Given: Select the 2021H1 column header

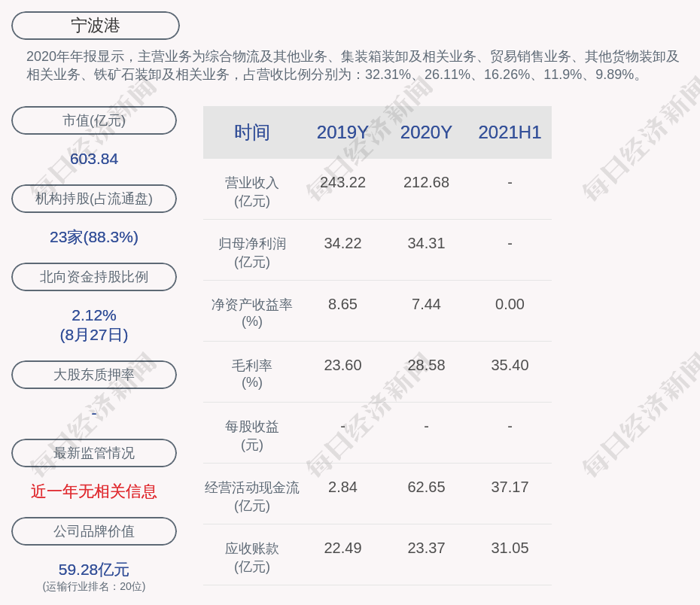Looking at the screenshot, I should (x=510, y=132).
